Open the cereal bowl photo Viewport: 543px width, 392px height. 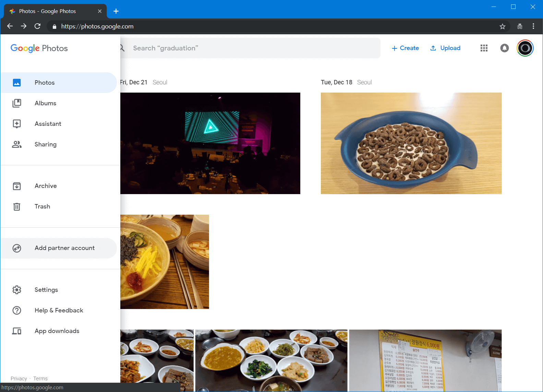pyautogui.click(x=411, y=143)
